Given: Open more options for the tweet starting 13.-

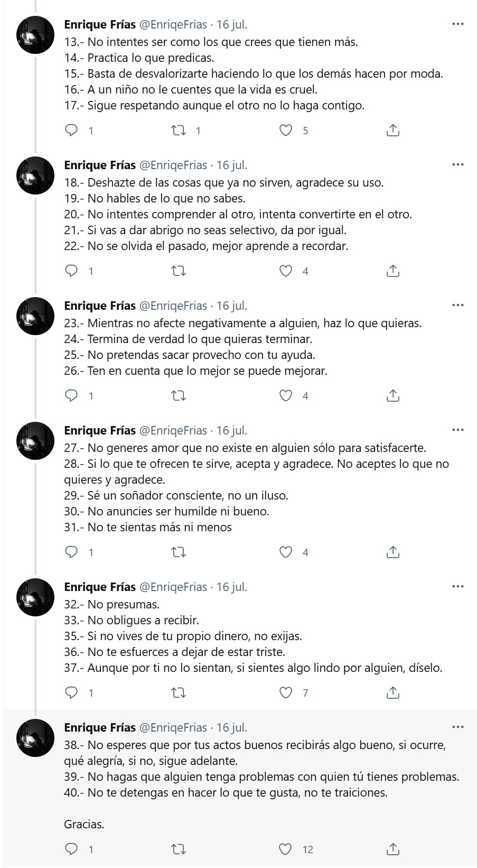Looking at the screenshot, I should pos(458,24).
